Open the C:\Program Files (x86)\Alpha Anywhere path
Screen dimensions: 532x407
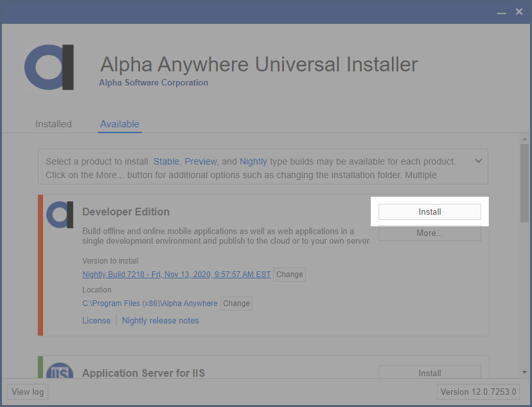pyautogui.click(x=150, y=303)
